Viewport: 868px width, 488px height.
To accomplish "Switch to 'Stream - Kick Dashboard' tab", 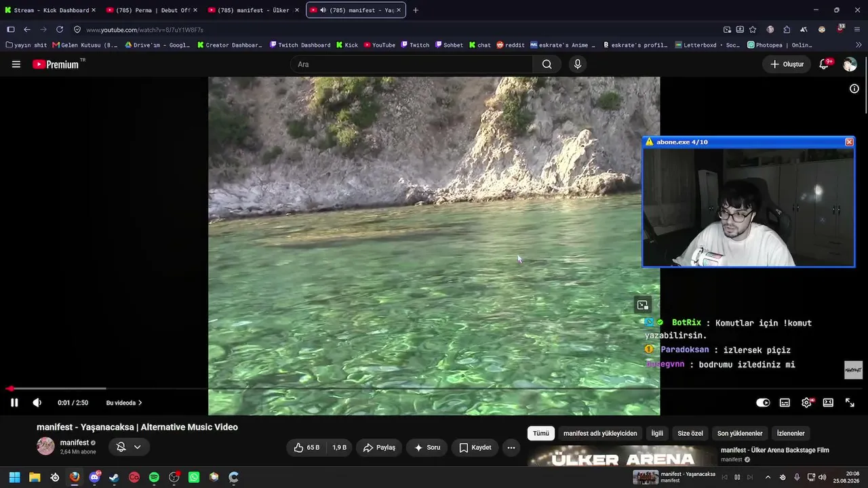I will click(x=51, y=10).
